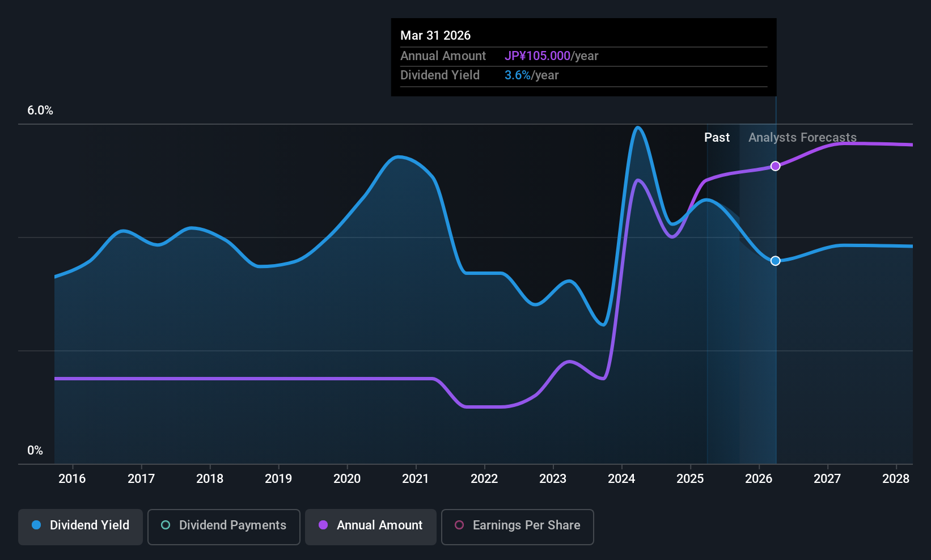Select the purple Annual Amount data point marker
The image size is (931, 560).
click(776, 166)
